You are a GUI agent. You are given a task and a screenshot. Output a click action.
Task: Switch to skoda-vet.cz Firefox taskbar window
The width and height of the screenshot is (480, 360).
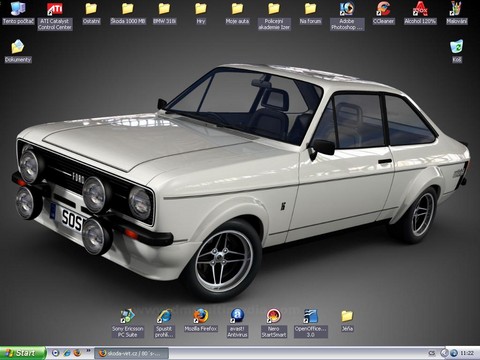132,353
